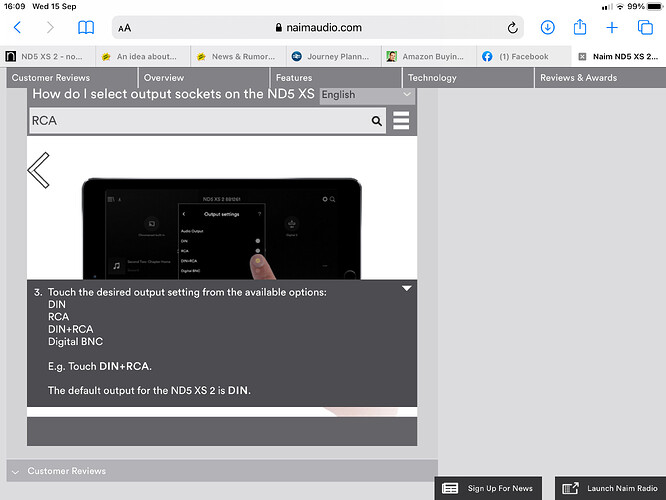Image resolution: width=666 pixels, height=500 pixels.
Task: Tap the Safari back arrow
Action: pyautogui.click(x=16, y=28)
